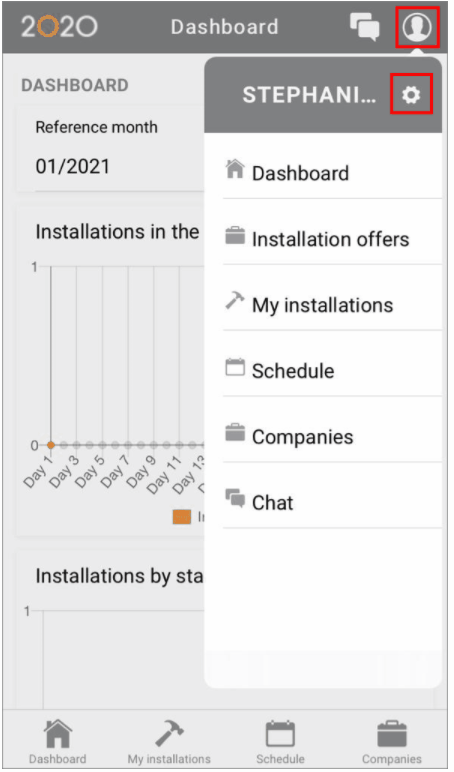
Task: Click the chat icon beside Chat menu entry
Action: pos(235,498)
